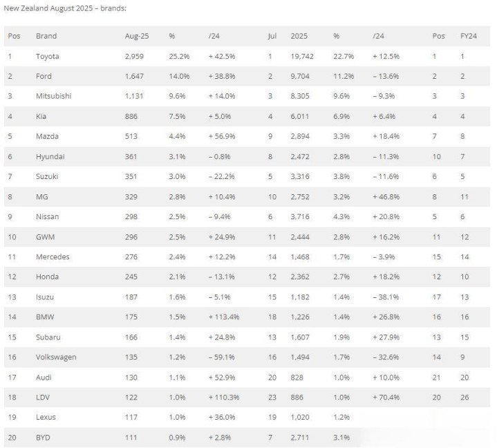Select Mazda's + 56.9% change value

coord(222,136)
